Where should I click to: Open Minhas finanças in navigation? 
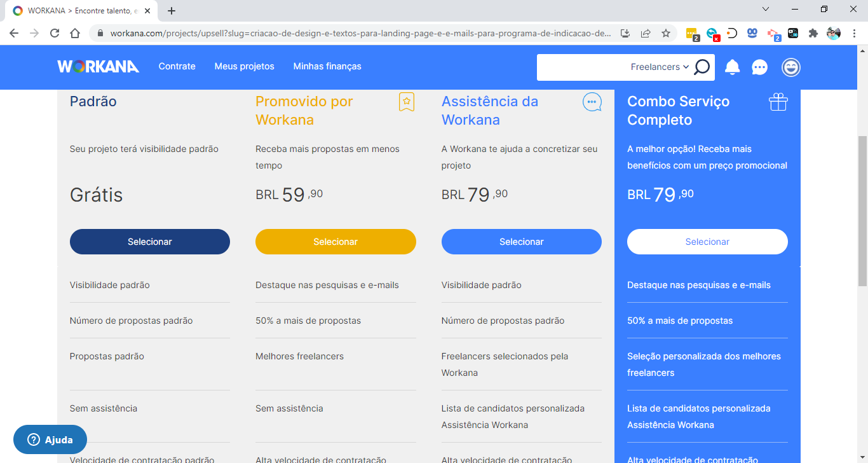[327, 66]
